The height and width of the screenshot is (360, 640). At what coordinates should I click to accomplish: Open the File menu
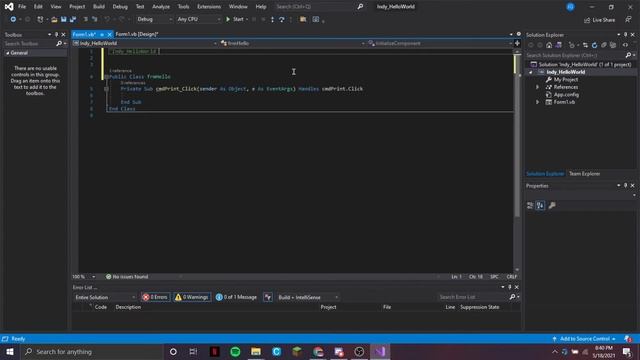click(x=22, y=7)
